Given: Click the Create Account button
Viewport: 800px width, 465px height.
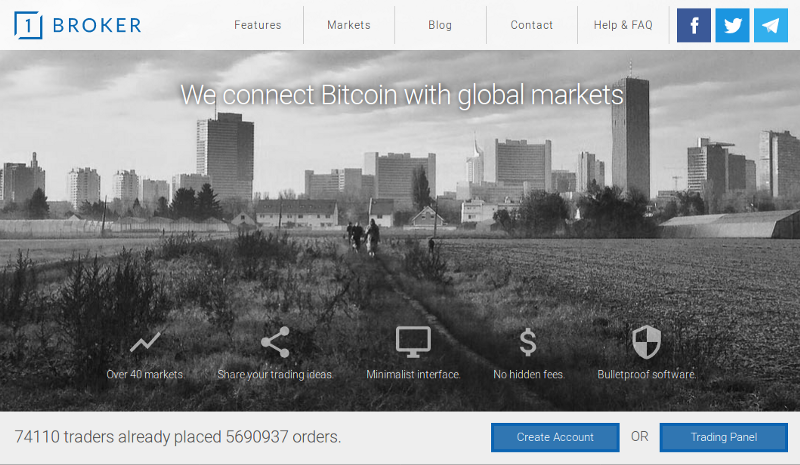Looking at the screenshot, I should pyautogui.click(x=555, y=437).
